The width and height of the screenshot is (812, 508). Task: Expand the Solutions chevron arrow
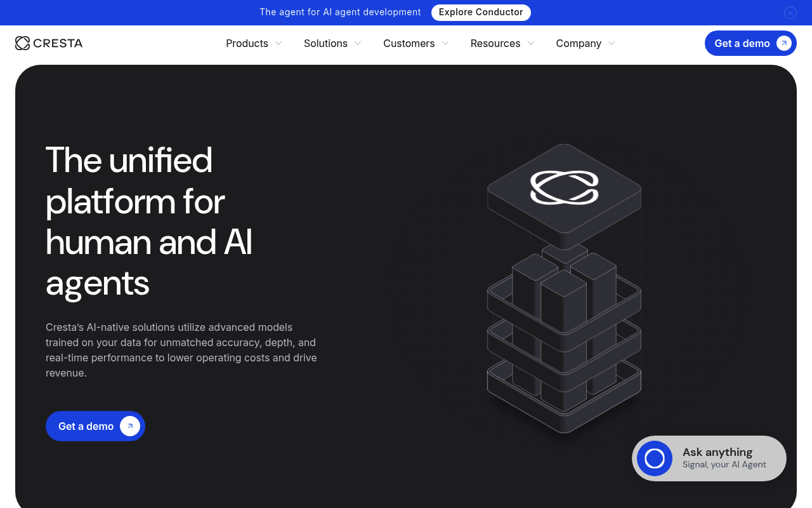click(358, 43)
